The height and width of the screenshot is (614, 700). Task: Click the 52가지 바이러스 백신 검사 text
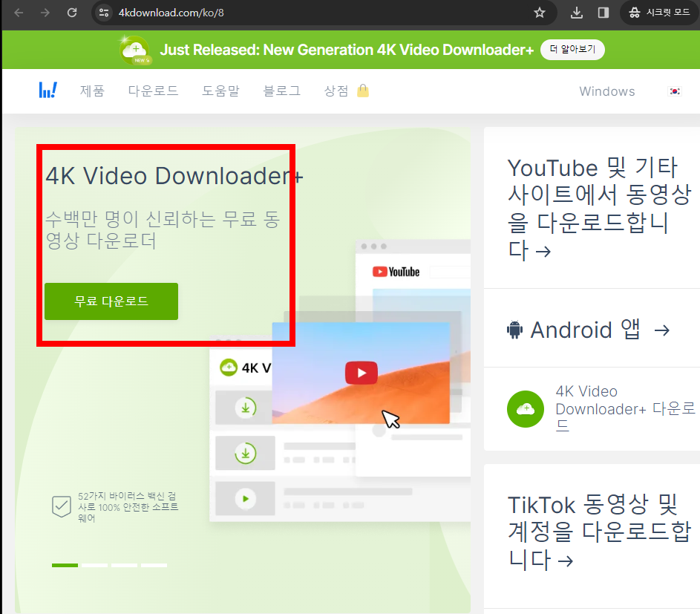(x=128, y=507)
